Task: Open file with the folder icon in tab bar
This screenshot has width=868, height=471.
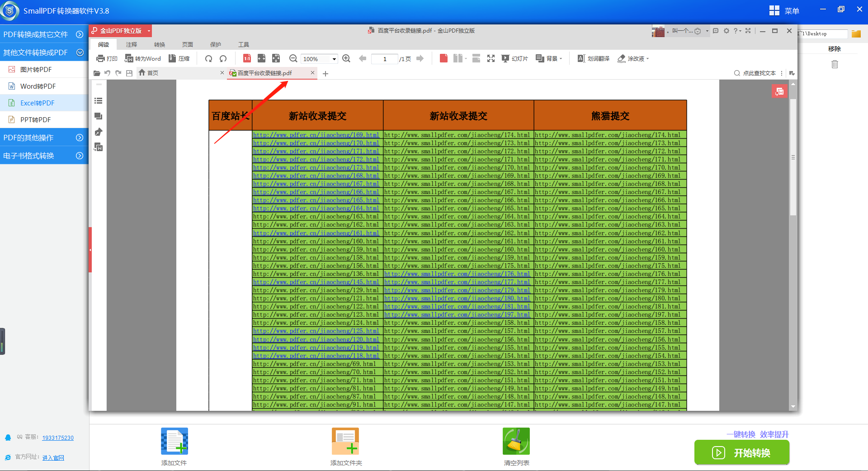Action: click(97, 73)
